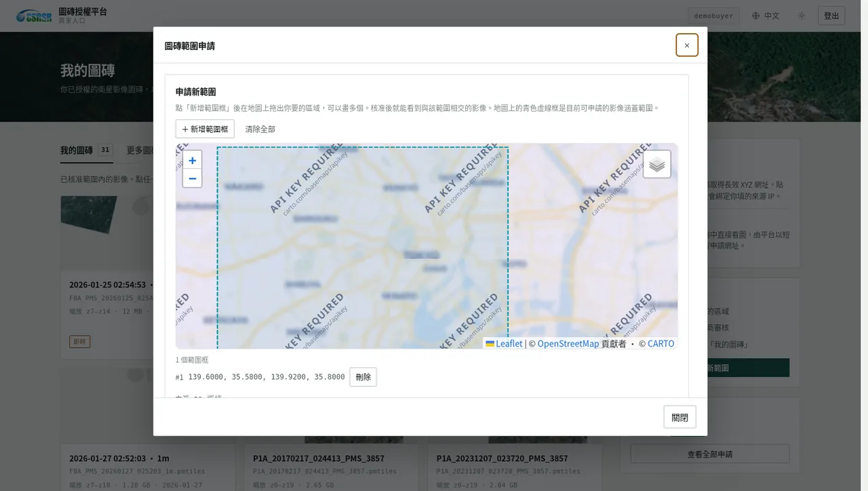Click the dialog title 圖磚範圍申請
This screenshot has height=491, width=868.
pyautogui.click(x=190, y=45)
